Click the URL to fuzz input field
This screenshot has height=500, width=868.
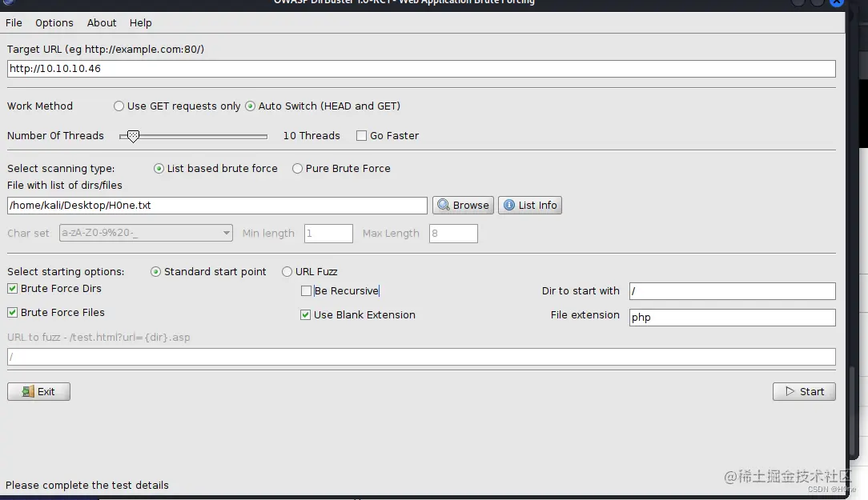click(x=421, y=357)
